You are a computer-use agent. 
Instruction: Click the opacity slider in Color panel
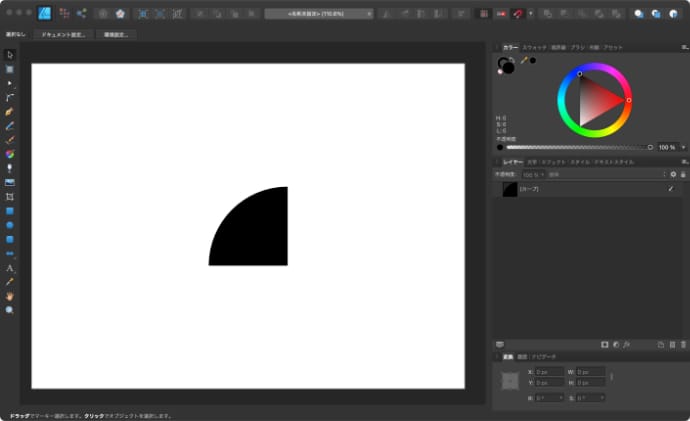tap(578, 147)
